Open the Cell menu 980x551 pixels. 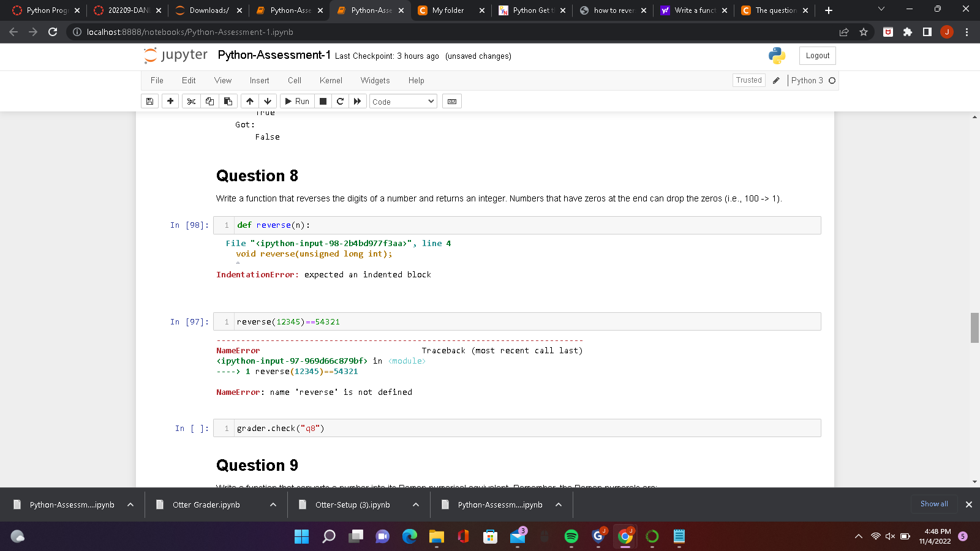tap(295, 80)
